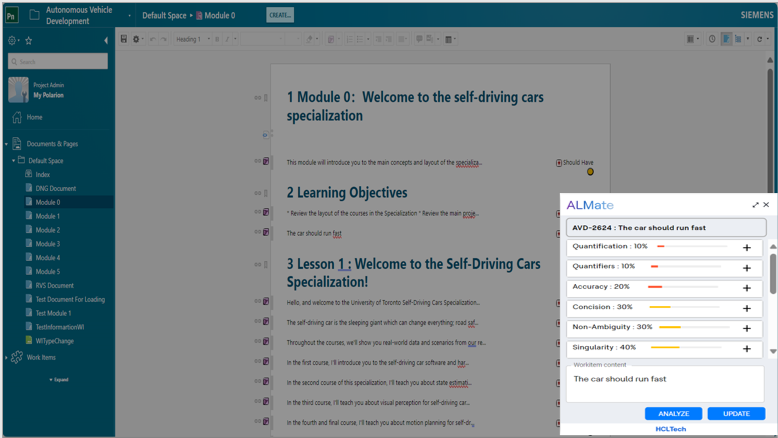Click the Work Items puzzle icon
This screenshot has height=438, width=778.
coord(17,357)
